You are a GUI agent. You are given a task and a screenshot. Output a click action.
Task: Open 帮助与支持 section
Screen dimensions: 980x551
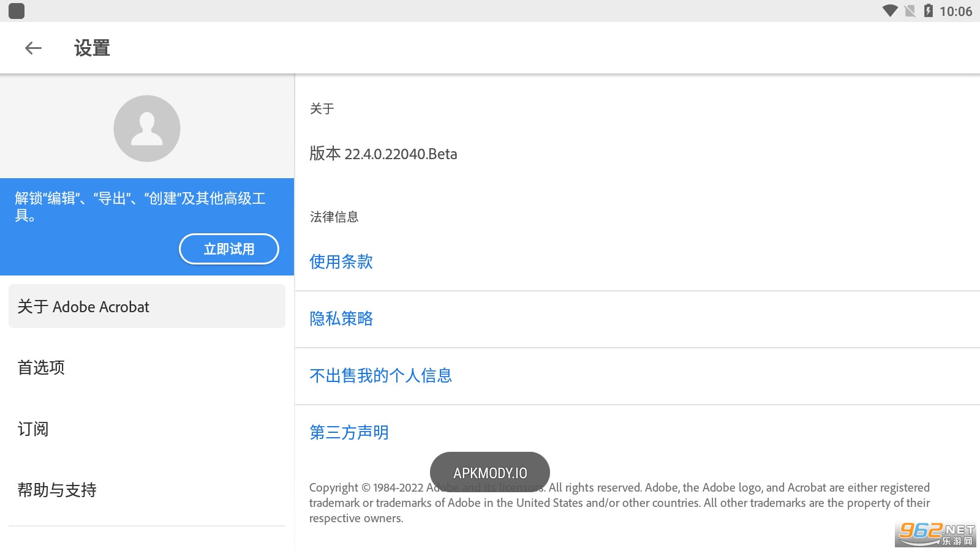point(147,490)
